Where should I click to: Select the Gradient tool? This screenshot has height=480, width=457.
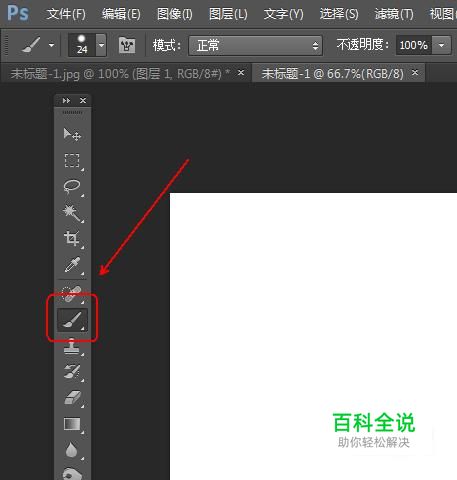pyautogui.click(x=72, y=424)
